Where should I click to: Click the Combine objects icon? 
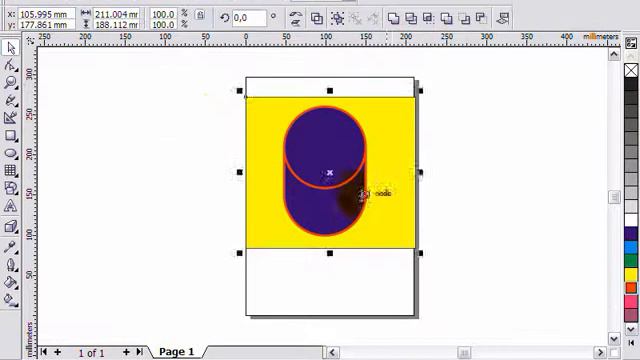[x=317, y=18]
